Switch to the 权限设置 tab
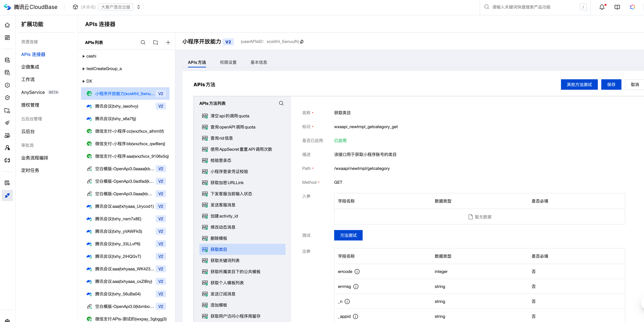The image size is (644, 322). tap(228, 62)
